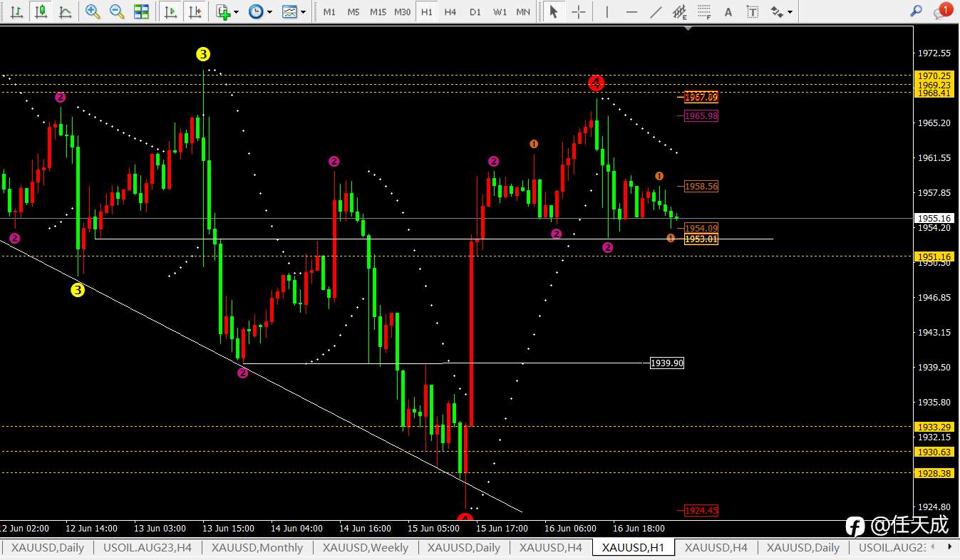Click the 1933.29 level on price scale
Viewport: 960px width, 560px height.
[x=935, y=427]
